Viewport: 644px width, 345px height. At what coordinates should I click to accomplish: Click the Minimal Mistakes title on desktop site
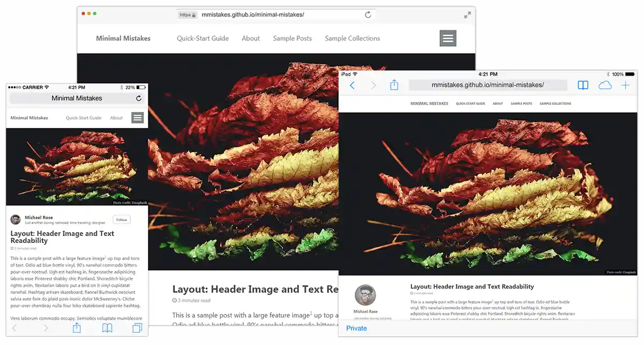pyautogui.click(x=123, y=38)
